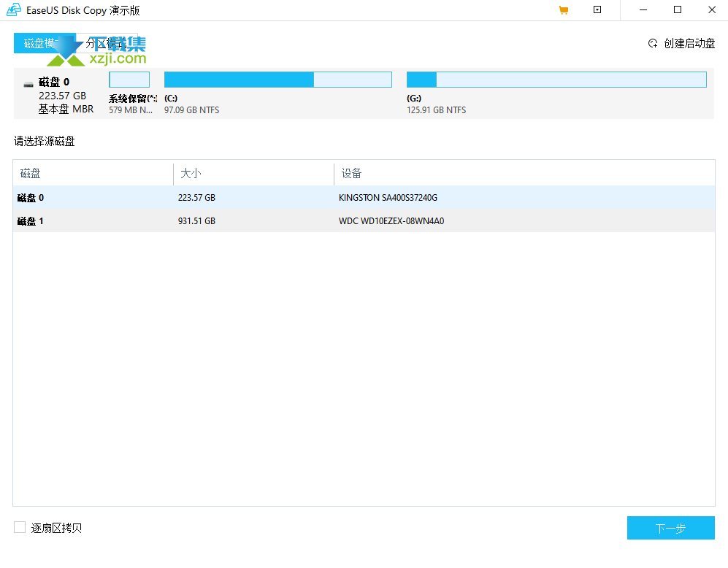Select the 磁盘 1 row

click(364, 220)
